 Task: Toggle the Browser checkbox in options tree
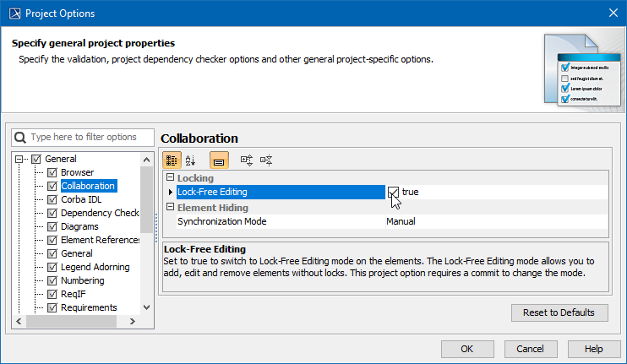click(x=52, y=172)
